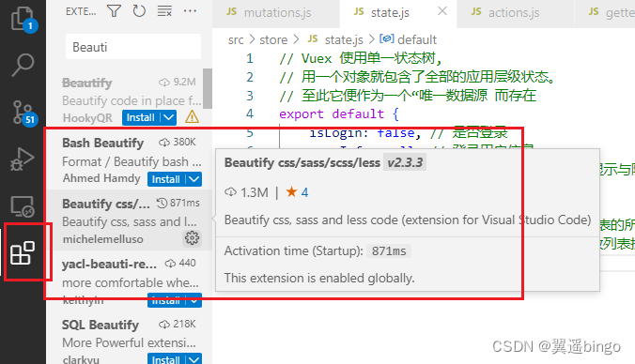Click 871ms activation time value in tooltip
This screenshot has width=635, height=364.
pyautogui.click(x=389, y=251)
